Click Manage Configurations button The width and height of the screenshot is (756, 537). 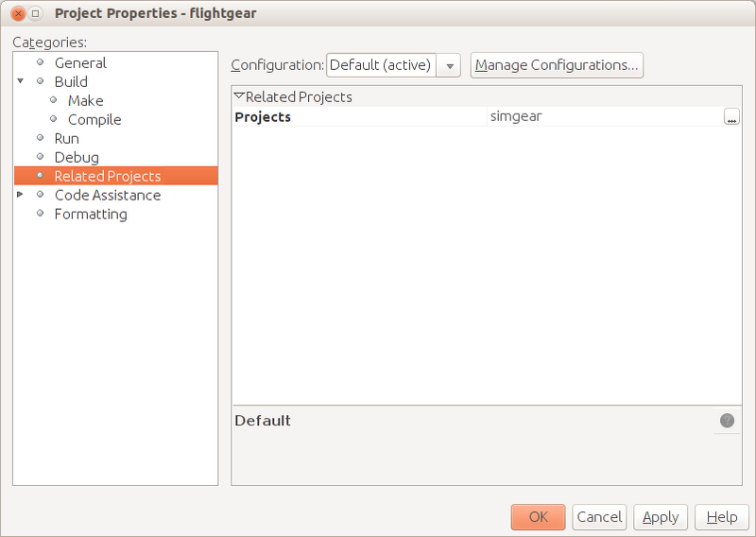[557, 65]
